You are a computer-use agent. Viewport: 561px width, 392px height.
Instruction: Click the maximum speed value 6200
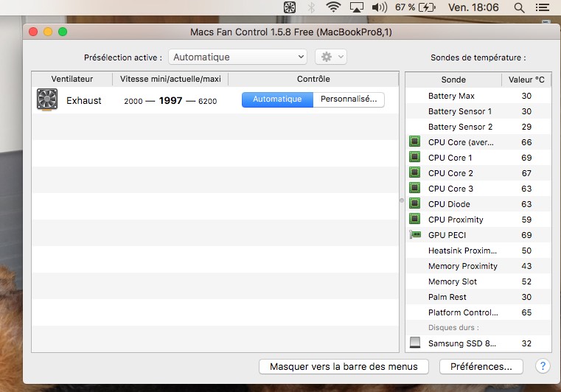[x=207, y=101]
